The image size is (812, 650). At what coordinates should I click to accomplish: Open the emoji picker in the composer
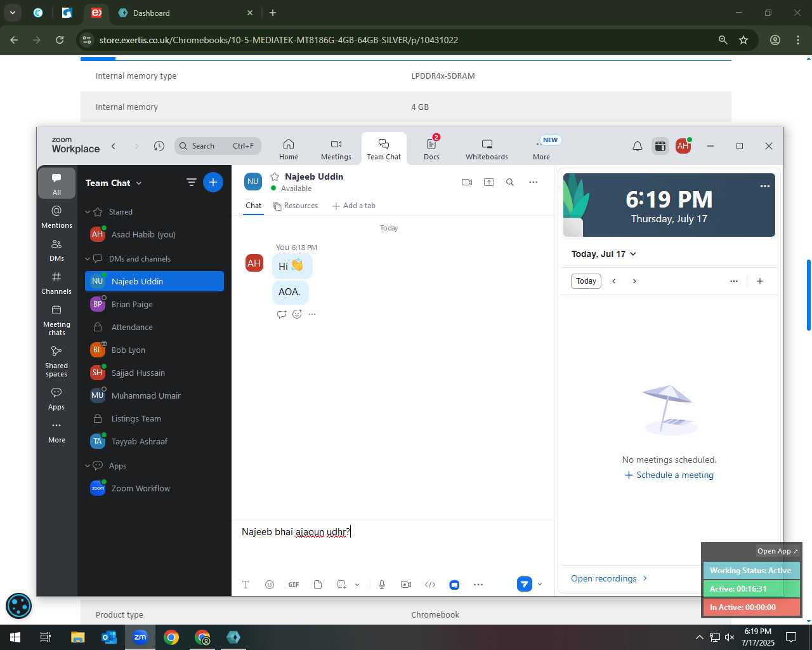pyautogui.click(x=270, y=585)
